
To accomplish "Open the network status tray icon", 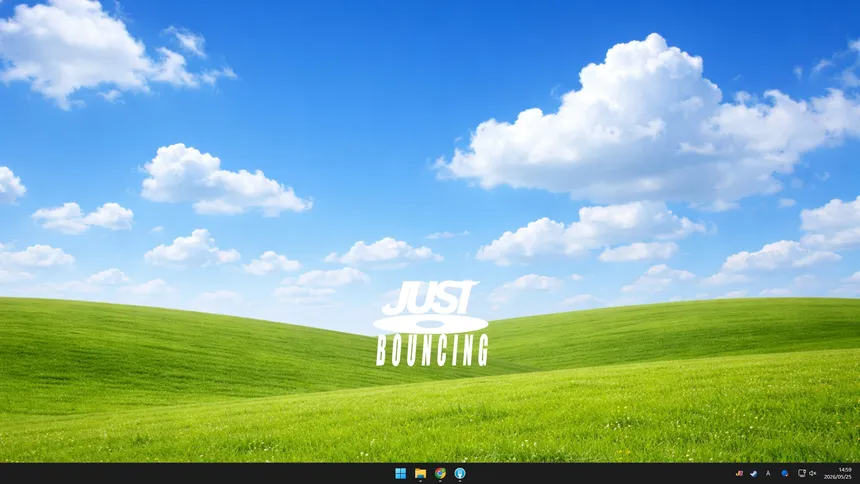I will click(801, 474).
